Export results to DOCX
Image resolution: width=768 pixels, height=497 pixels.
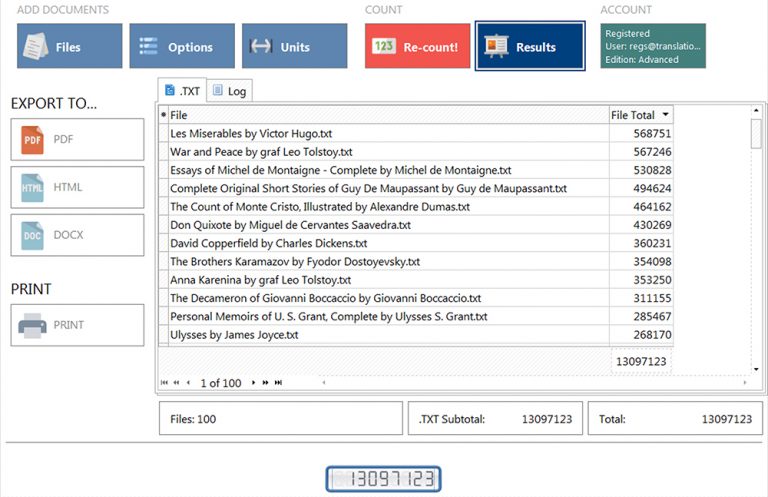pos(77,235)
